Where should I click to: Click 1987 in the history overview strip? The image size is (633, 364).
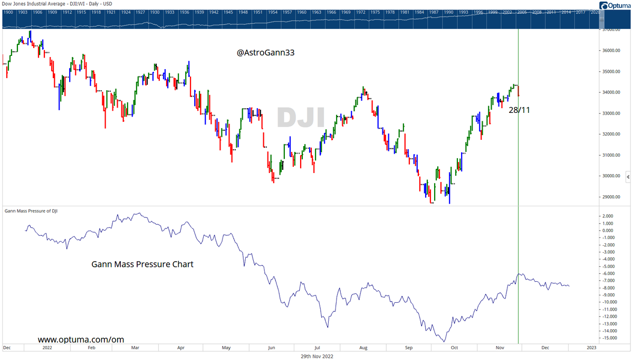(x=433, y=12)
